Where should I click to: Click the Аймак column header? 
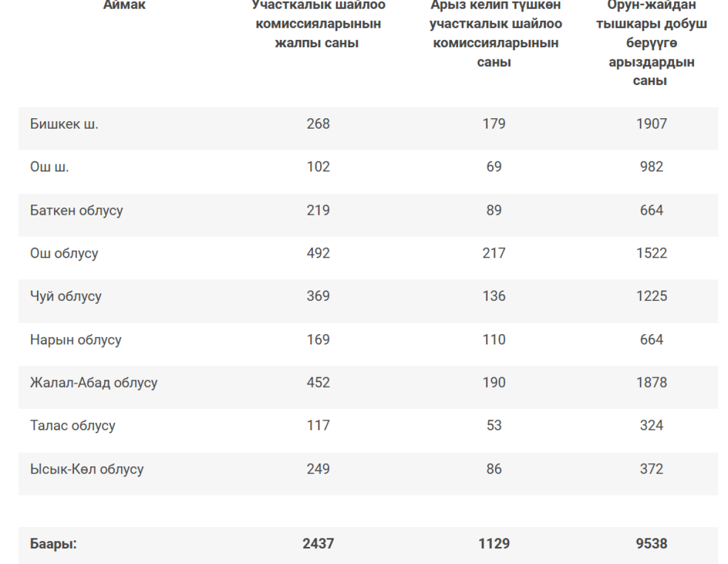(124, 5)
